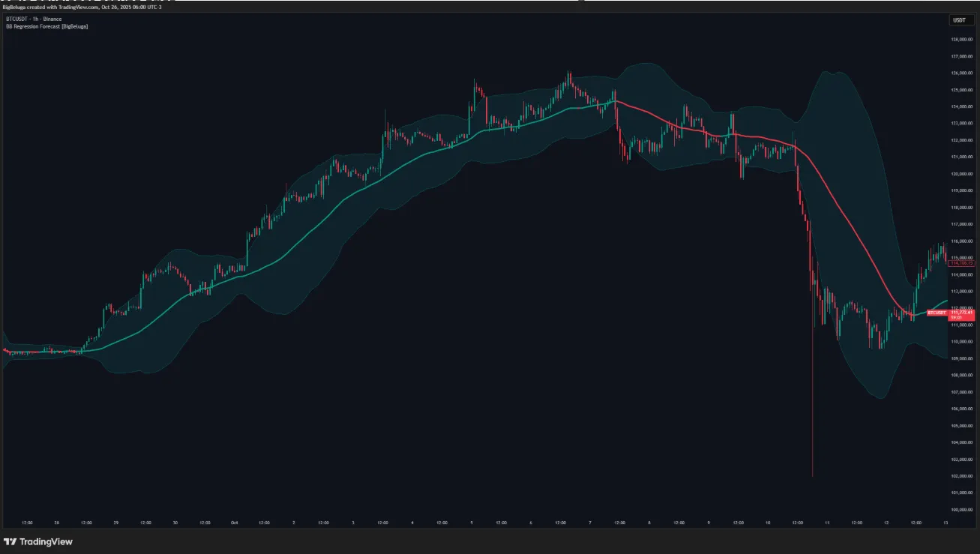Click the 29 date label on time axis
Screen dimensions: 980x554
tap(115, 523)
